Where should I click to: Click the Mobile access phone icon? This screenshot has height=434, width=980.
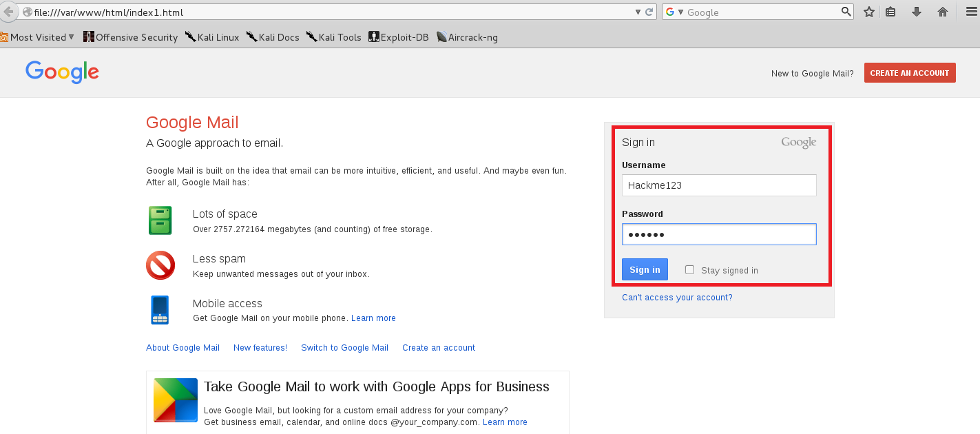(x=160, y=310)
